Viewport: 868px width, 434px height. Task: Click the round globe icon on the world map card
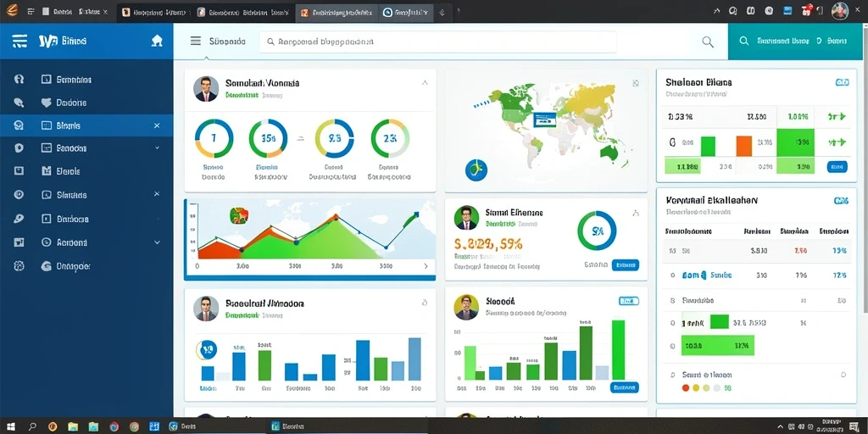(x=476, y=170)
